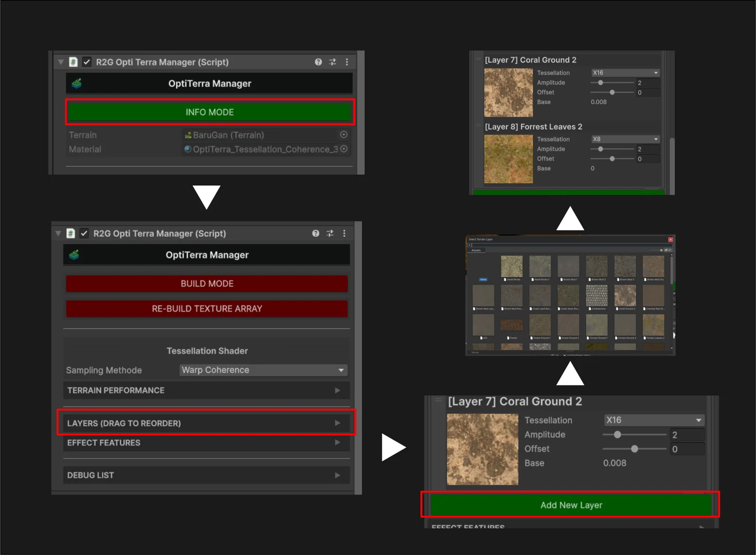Click the search magnifier in Select Terrain Layer window
756x555 pixels.
(470, 245)
